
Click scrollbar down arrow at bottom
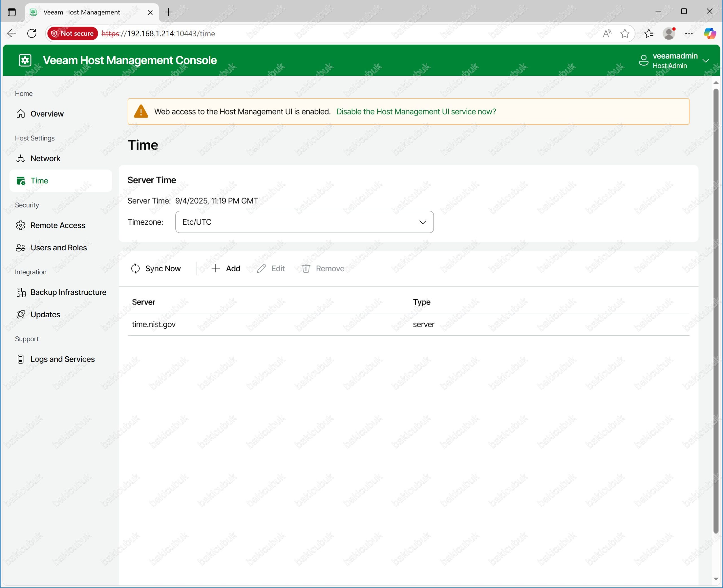(x=716, y=579)
